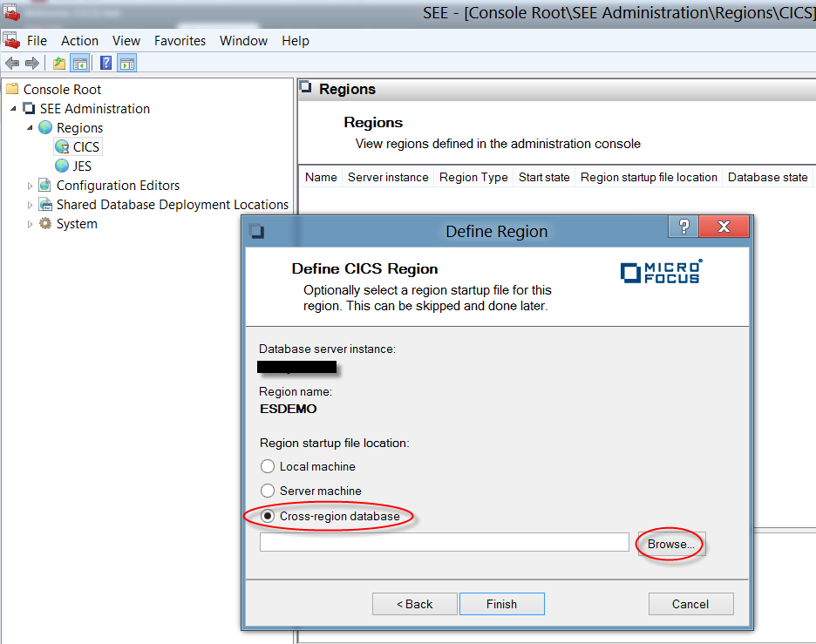Sort by the Start state column header

[544, 178]
